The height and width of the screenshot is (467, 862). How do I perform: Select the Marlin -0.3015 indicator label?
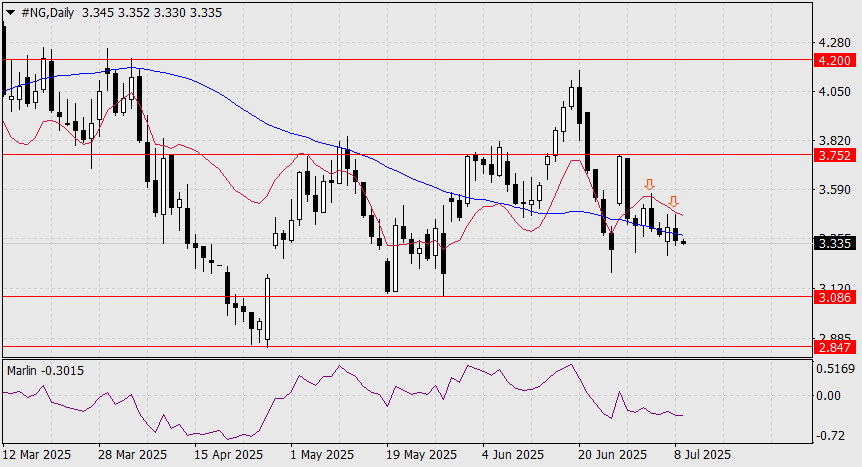click(x=46, y=371)
